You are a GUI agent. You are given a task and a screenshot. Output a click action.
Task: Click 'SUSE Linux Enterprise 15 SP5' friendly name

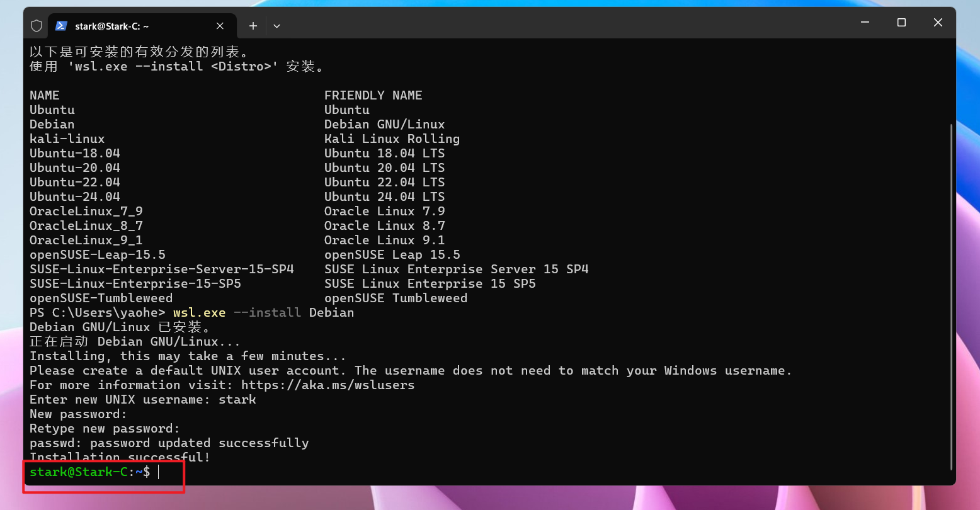pos(430,283)
